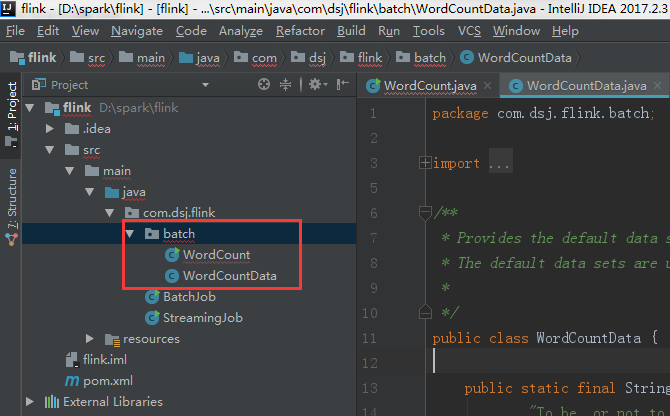The image size is (670, 416).
Task: Open the Help menu
Action: [565, 31]
